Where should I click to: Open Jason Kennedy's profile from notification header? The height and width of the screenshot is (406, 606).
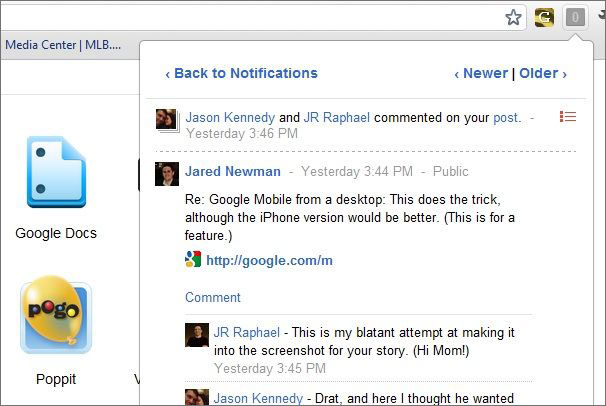[x=230, y=117]
